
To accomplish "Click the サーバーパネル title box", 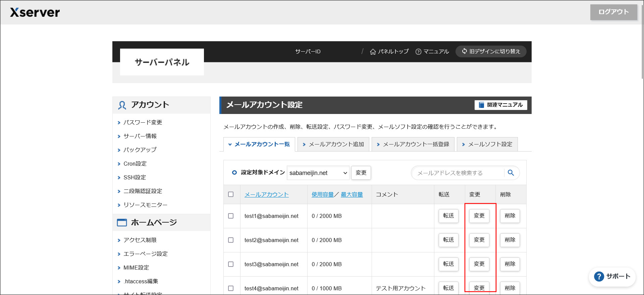I will 162,62.
